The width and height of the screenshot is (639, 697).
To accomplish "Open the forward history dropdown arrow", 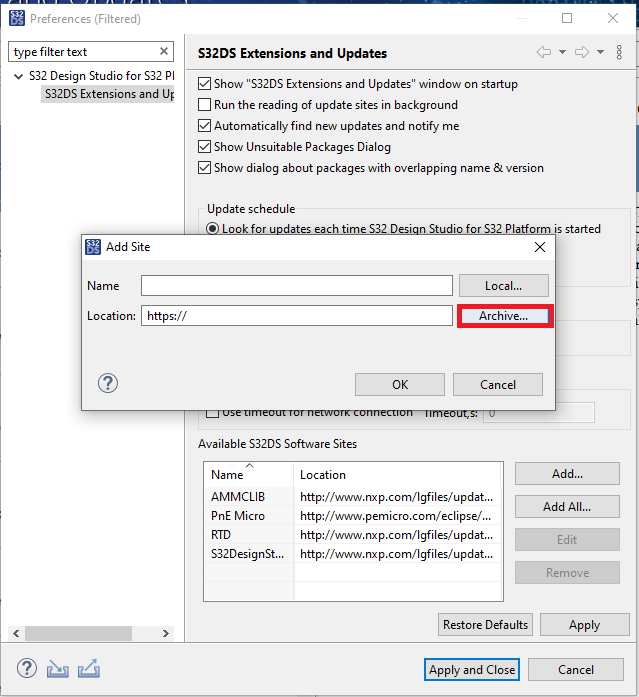I will point(600,52).
